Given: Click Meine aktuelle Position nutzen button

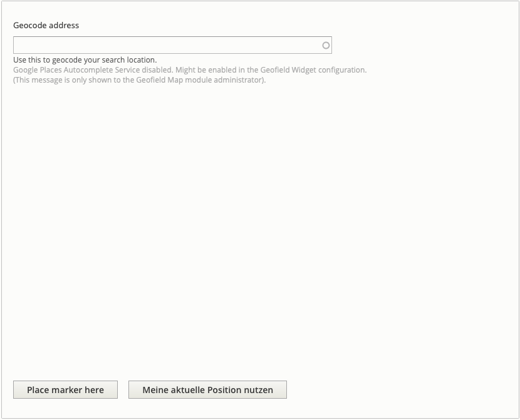Looking at the screenshot, I should coord(207,390).
